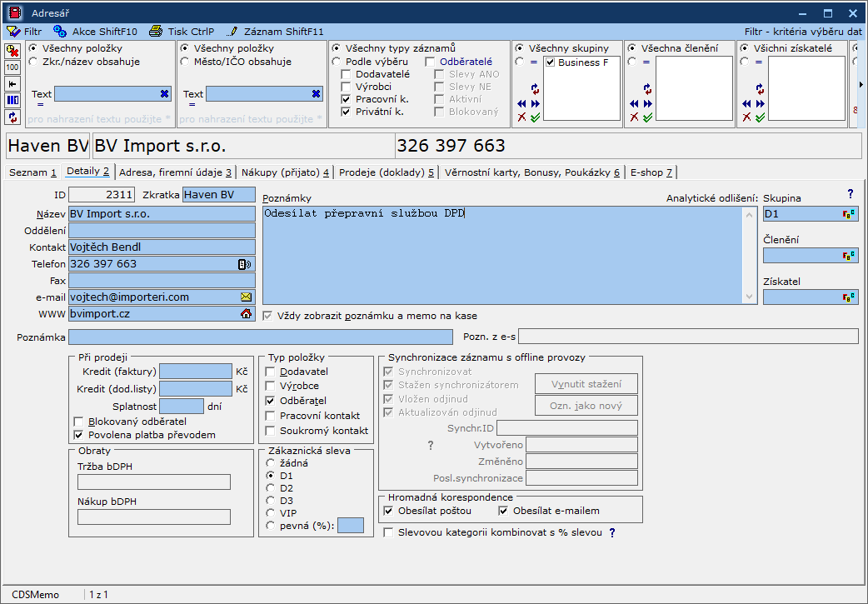
Task: Uncheck the 'Pracovní k.' filter checkbox
Action: point(346,99)
